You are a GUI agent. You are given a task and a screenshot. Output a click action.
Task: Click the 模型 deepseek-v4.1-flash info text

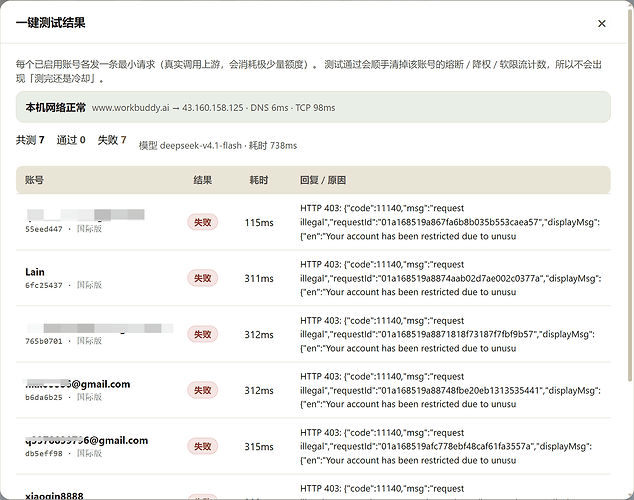218,146
